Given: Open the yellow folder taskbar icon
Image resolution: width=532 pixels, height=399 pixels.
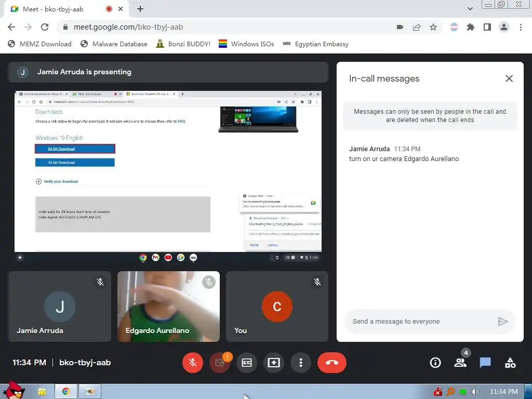Looking at the screenshot, I should 42,392.
